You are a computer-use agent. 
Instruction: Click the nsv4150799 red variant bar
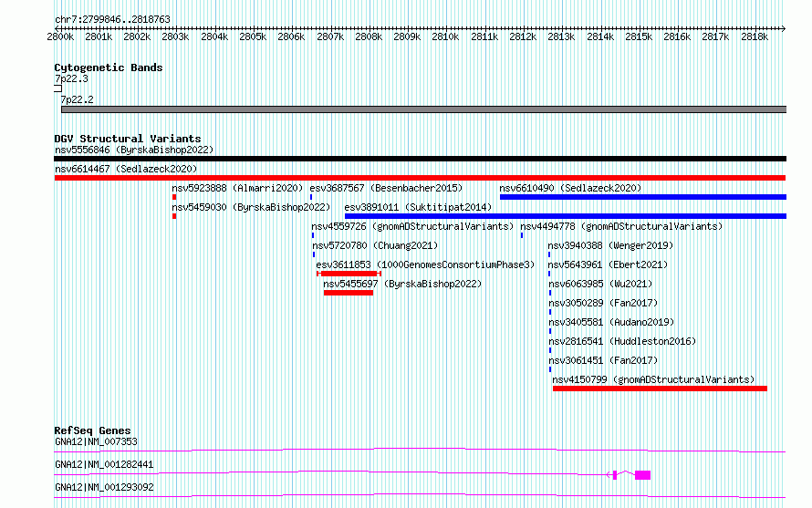(660, 389)
